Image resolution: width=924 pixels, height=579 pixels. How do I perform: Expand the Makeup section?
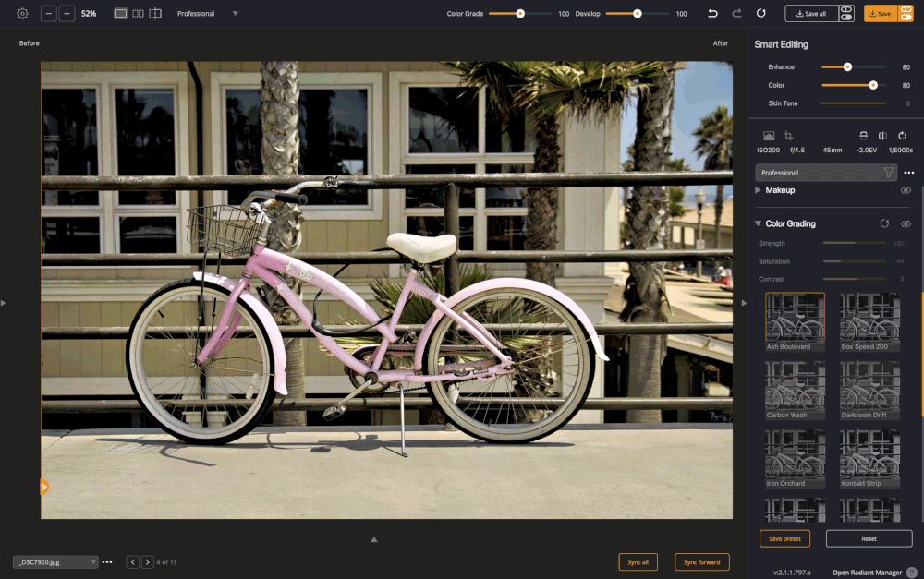758,190
